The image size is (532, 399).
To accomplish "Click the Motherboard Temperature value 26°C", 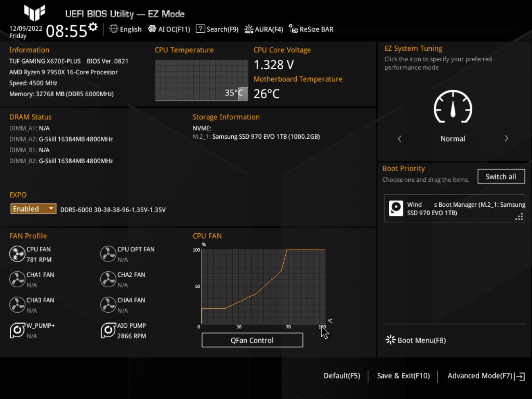I will coord(266,94).
